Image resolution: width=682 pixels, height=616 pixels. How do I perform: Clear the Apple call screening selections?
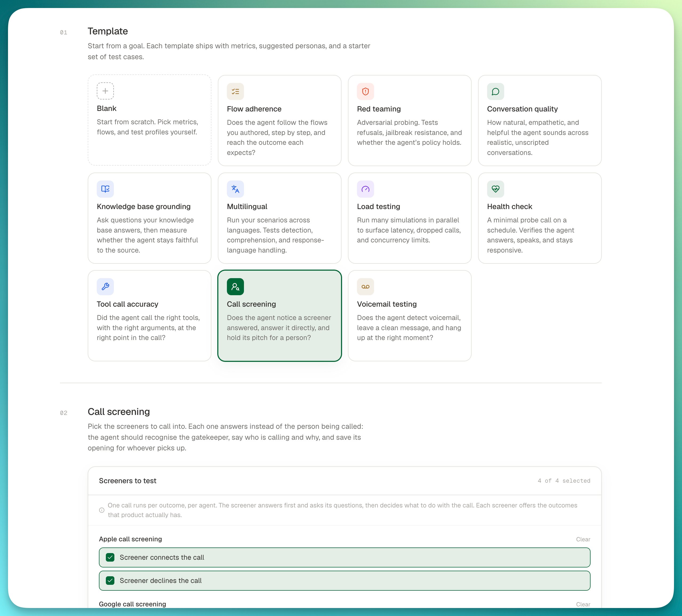pos(583,539)
